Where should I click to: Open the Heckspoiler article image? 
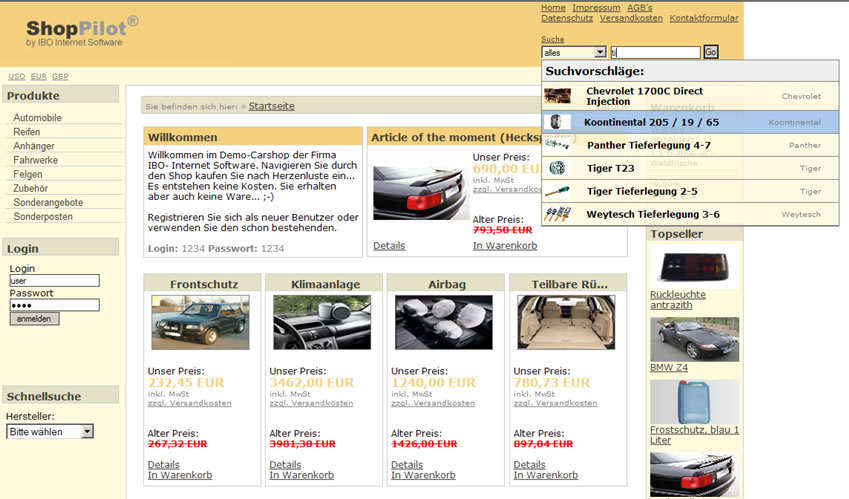(421, 193)
